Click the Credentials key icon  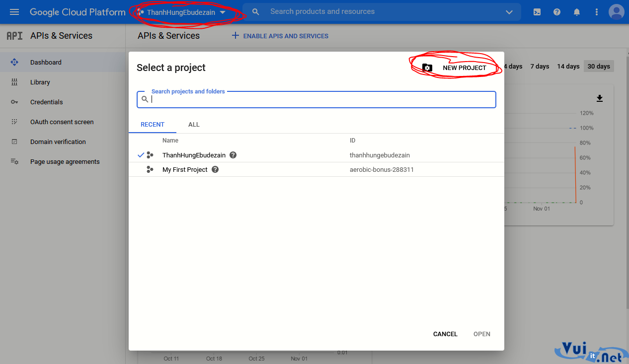click(14, 102)
